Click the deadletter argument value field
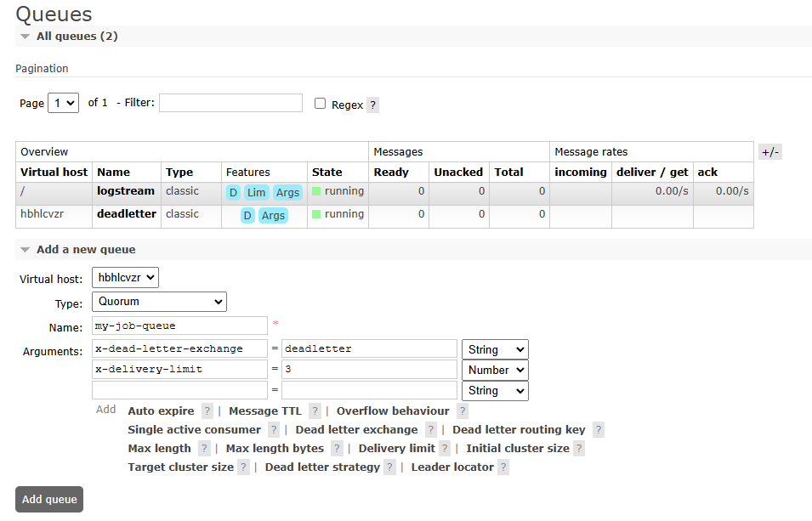The height and width of the screenshot is (521, 812). coord(369,349)
